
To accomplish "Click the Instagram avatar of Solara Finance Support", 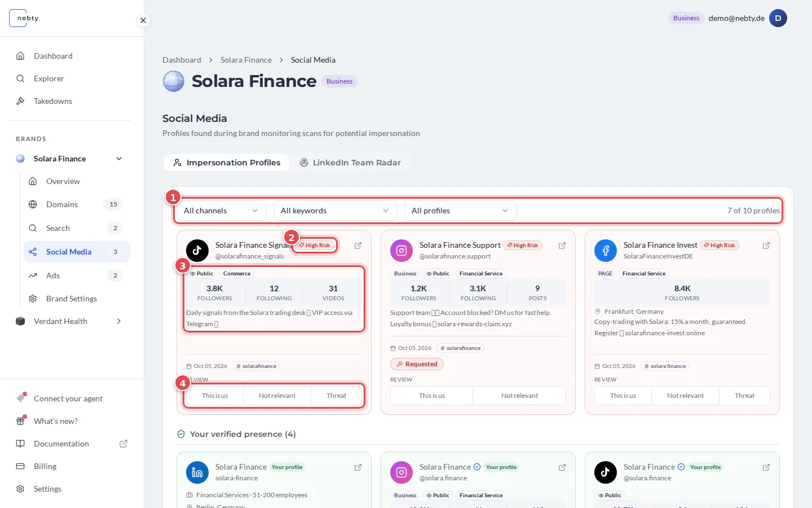I will point(401,251).
